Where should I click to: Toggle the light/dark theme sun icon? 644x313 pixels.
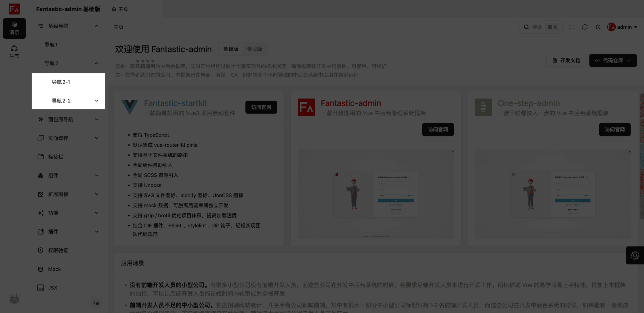(598, 27)
